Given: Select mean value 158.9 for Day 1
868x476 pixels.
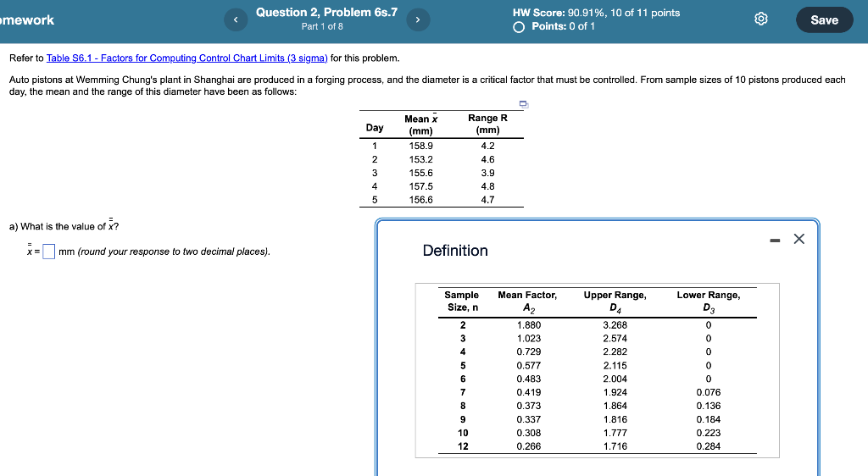Looking at the screenshot, I should 420,146.
